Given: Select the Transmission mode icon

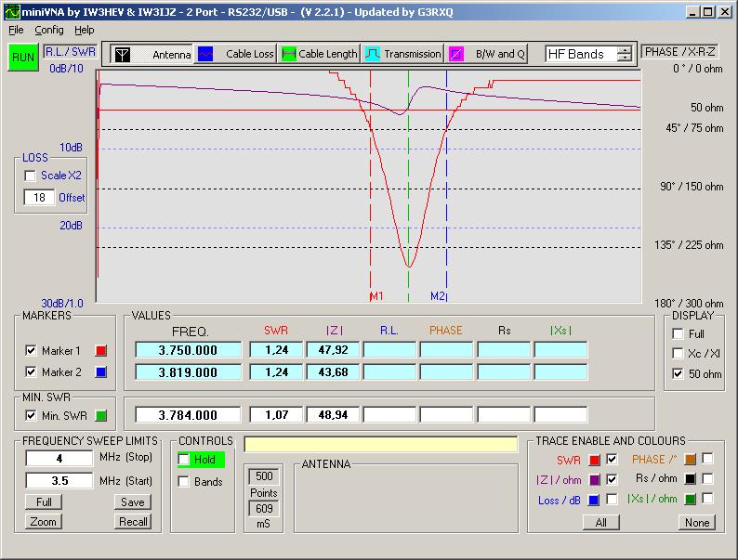Looking at the screenshot, I should pos(372,54).
